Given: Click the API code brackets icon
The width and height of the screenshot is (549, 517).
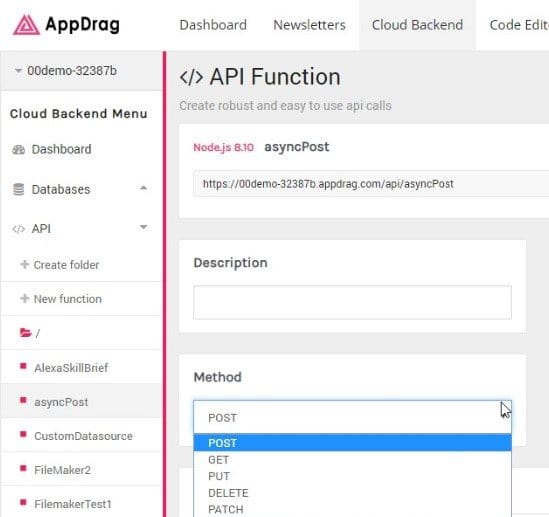Looking at the screenshot, I should 18,229.
